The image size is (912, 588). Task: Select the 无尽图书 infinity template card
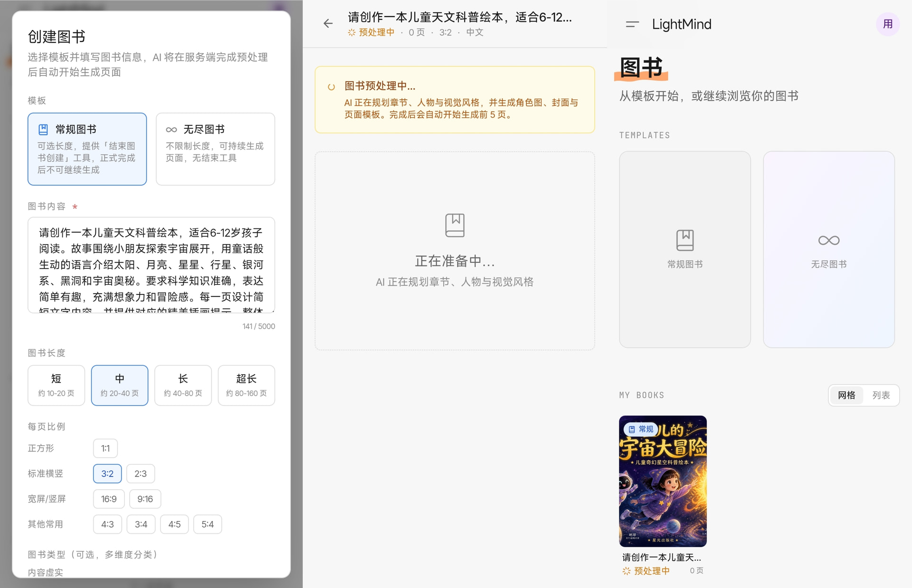[x=828, y=249]
